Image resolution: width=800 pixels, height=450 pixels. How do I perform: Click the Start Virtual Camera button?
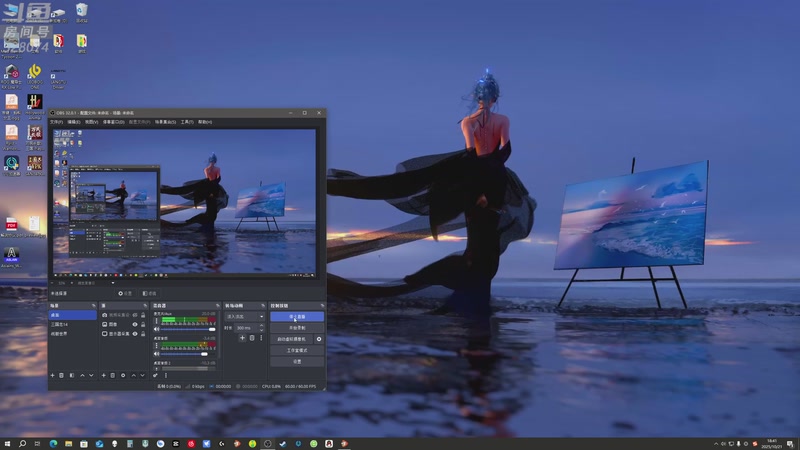[291, 339]
